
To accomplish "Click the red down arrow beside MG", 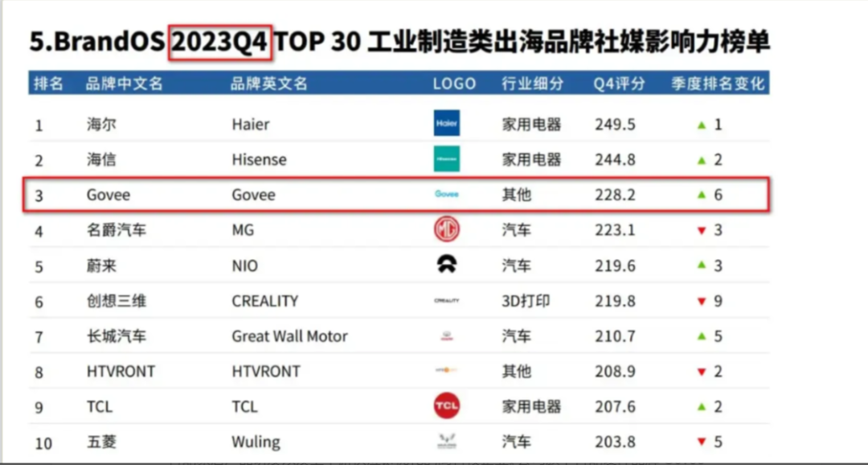I will click(x=703, y=229).
